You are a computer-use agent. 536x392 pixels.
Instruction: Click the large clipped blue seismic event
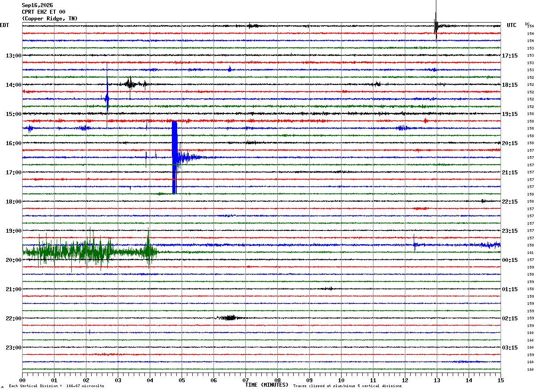coord(175,158)
